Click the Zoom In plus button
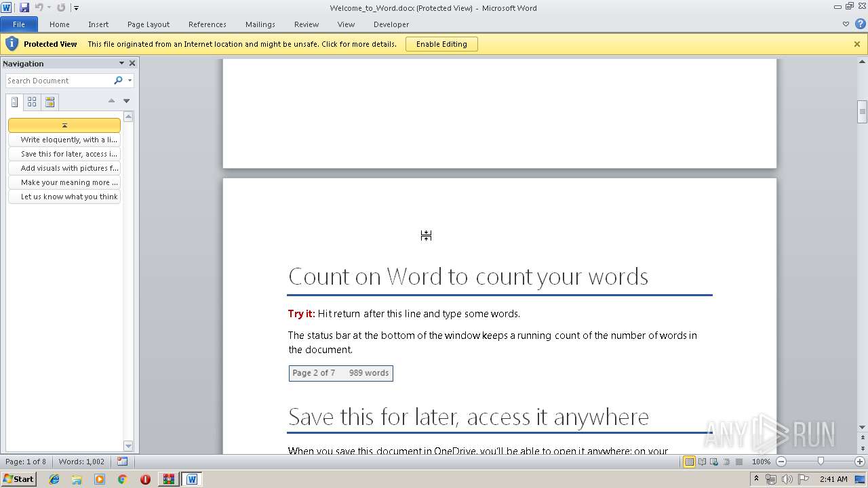Screen dimensions: 868x488 tap(860, 462)
